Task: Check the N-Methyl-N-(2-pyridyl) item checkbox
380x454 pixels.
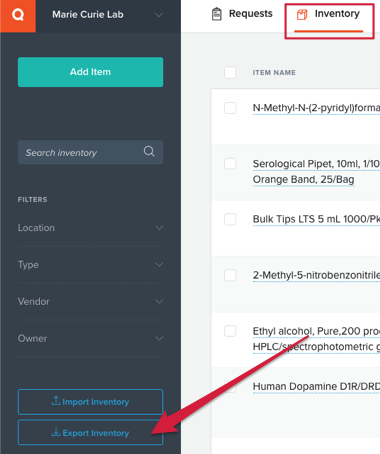Action: (x=230, y=108)
